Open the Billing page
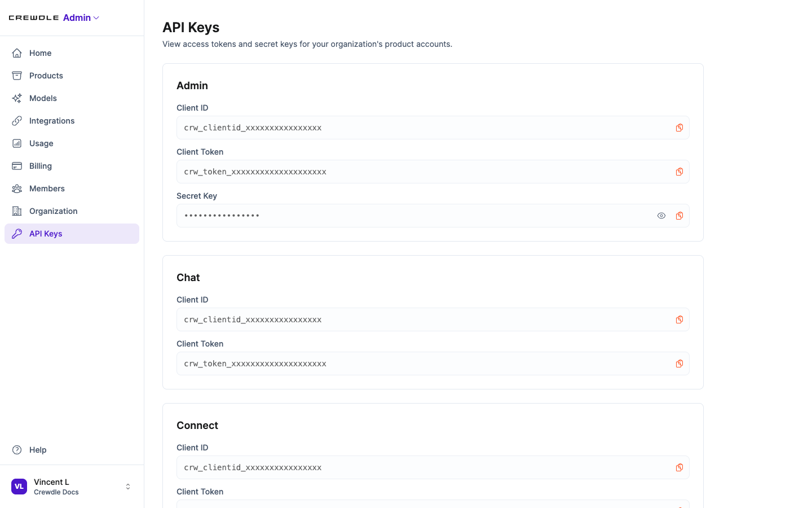The height and width of the screenshot is (508, 812). 72,166
